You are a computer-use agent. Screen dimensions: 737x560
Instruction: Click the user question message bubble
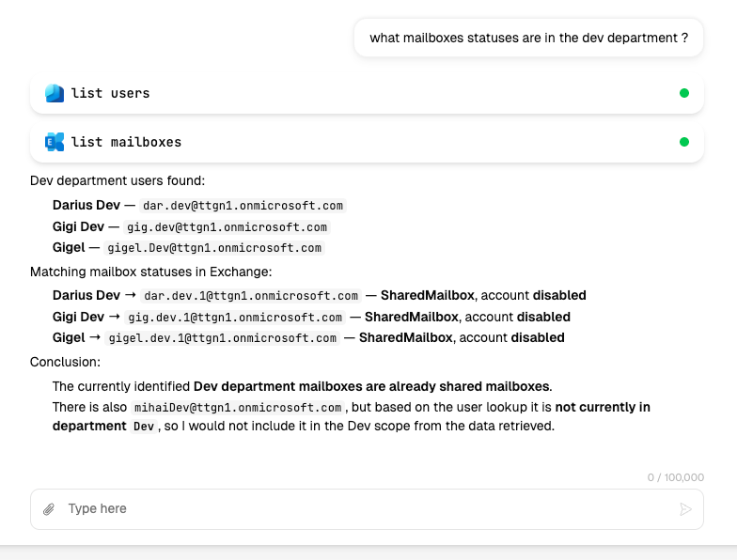tap(528, 38)
